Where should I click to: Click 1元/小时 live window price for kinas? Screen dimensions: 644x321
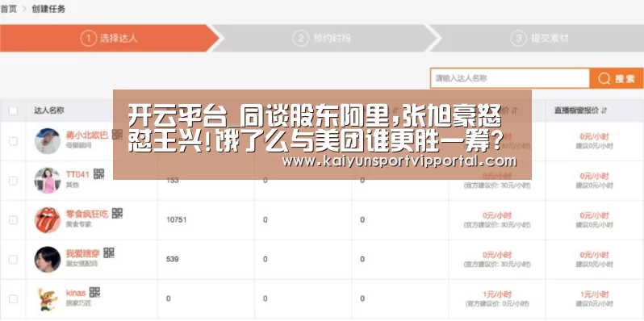(594, 294)
